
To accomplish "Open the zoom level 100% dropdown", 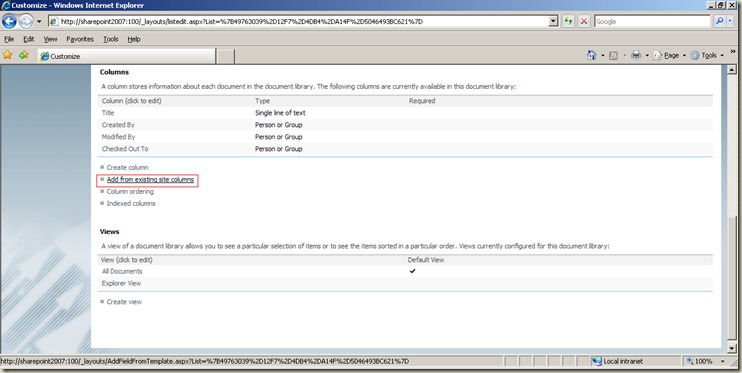I will click(x=705, y=361).
